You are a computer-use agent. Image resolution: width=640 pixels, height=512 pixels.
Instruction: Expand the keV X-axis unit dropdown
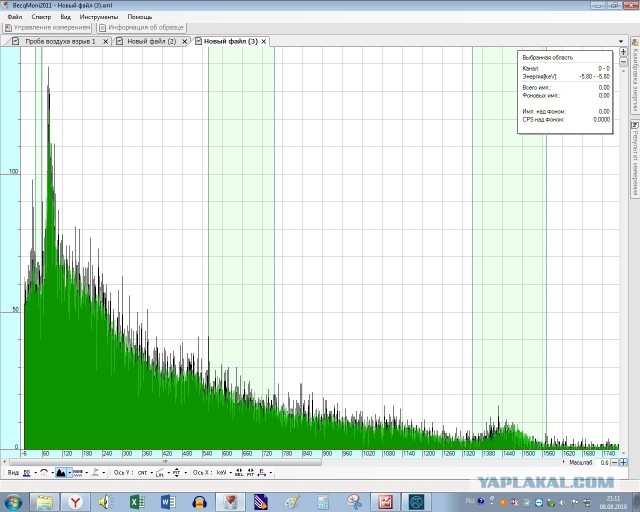(x=231, y=473)
